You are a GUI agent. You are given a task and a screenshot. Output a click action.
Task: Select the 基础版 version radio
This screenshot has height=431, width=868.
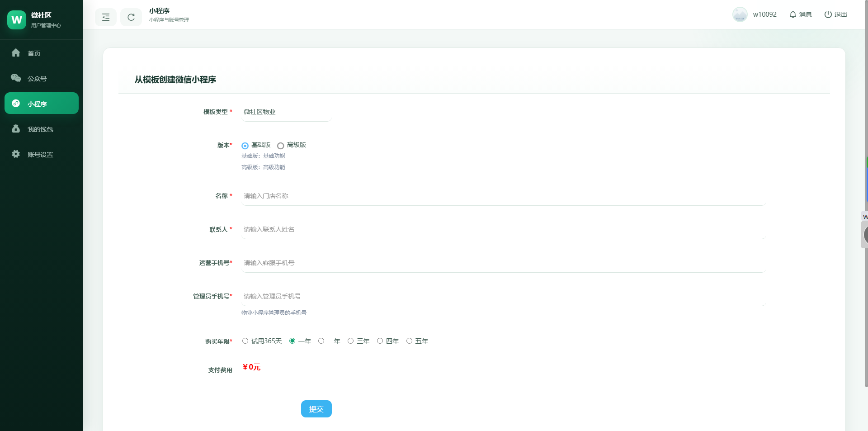(x=245, y=146)
